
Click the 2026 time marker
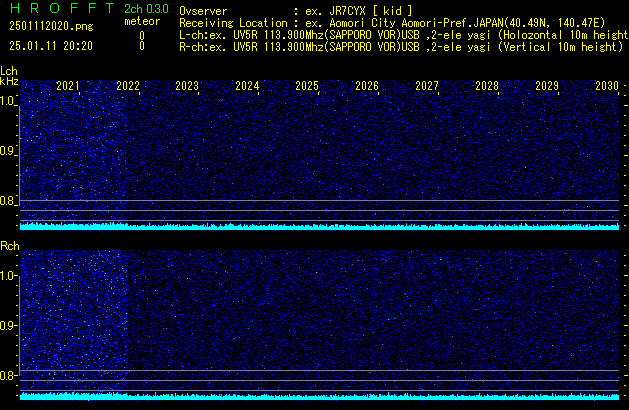(367, 86)
